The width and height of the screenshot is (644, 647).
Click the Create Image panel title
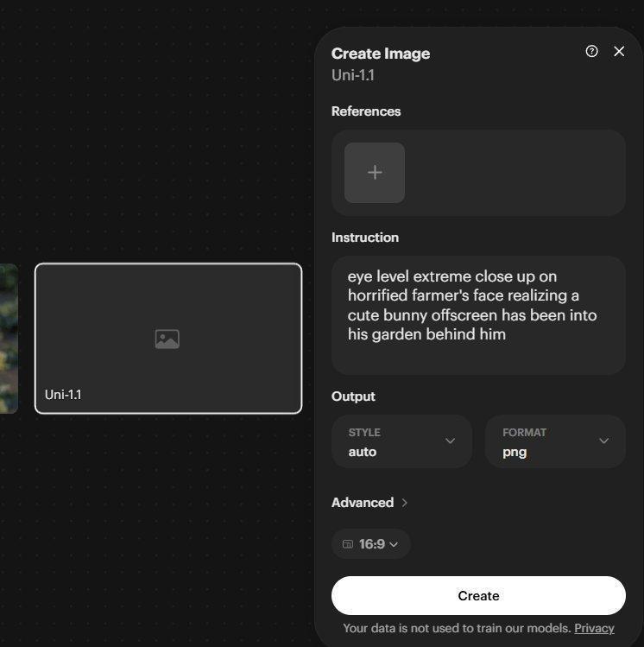point(381,54)
